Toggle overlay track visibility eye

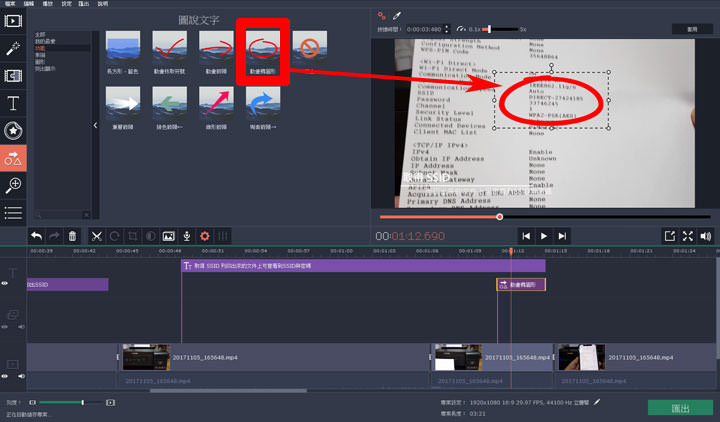[x=5, y=327]
